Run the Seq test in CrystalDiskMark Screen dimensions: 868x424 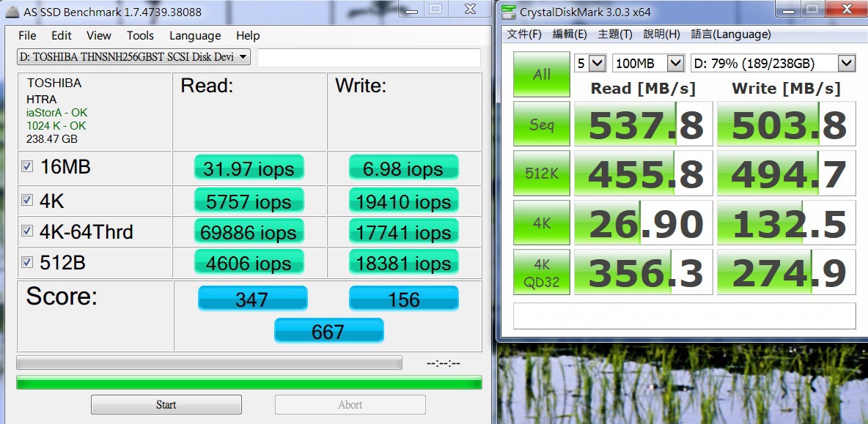point(541,124)
